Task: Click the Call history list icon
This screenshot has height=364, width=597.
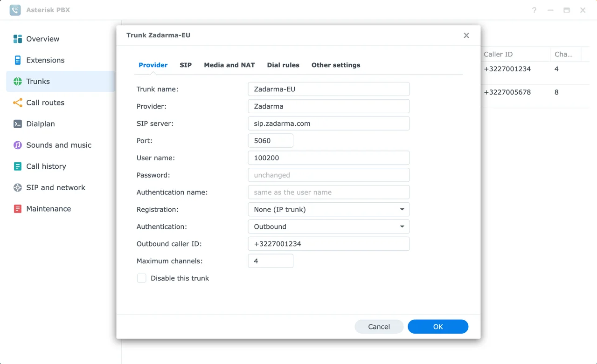Action: (x=18, y=166)
